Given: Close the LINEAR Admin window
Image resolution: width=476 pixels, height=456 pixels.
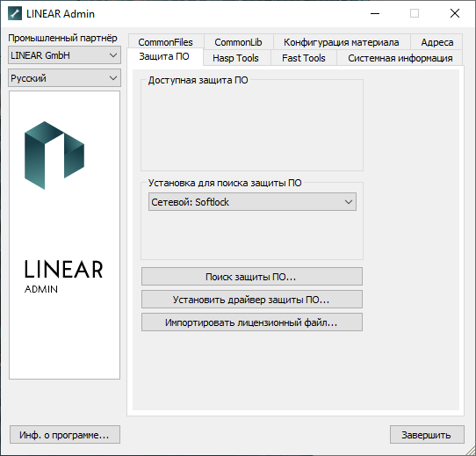Looking at the screenshot, I should click(454, 14).
